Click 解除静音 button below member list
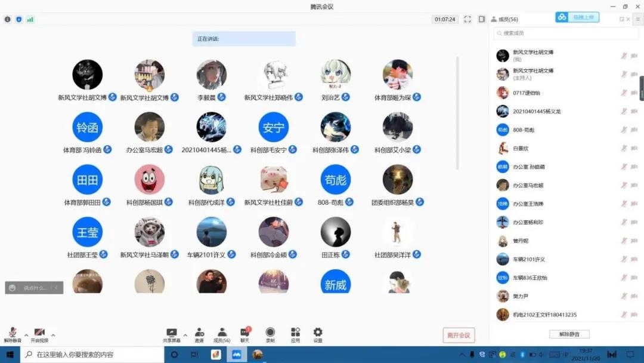The height and width of the screenshot is (363, 644). tap(569, 334)
